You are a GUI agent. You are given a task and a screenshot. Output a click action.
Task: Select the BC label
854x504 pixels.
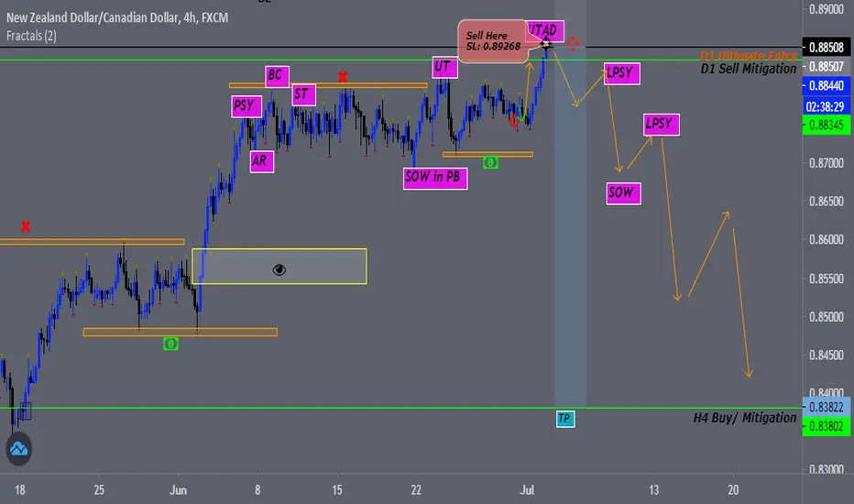[x=278, y=76]
